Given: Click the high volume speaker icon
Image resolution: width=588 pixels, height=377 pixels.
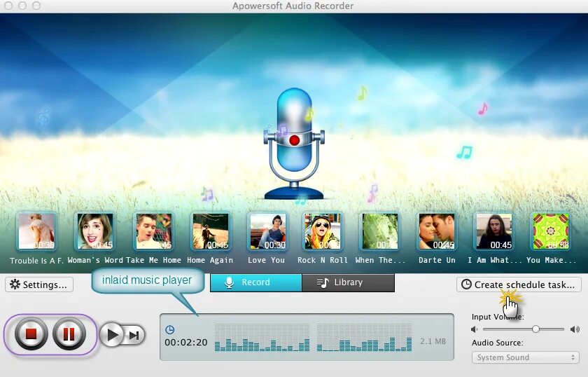Looking at the screenshot, I should [575, 329].
